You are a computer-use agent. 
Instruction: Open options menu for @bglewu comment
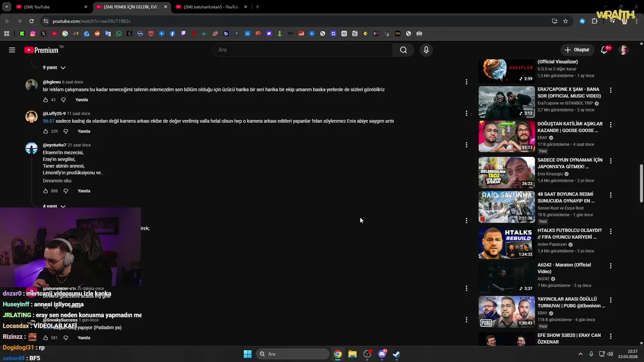(466, 81)
